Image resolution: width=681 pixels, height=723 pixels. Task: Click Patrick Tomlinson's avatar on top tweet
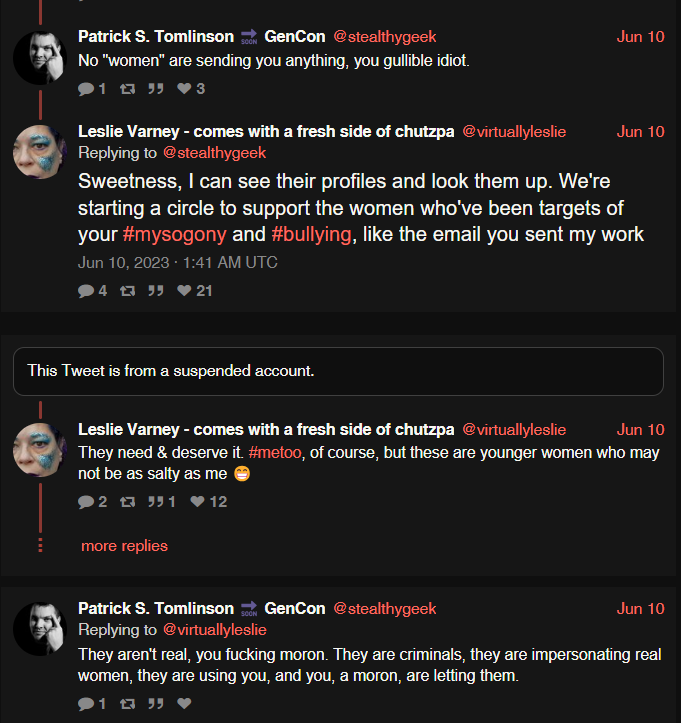pos(40,58)
